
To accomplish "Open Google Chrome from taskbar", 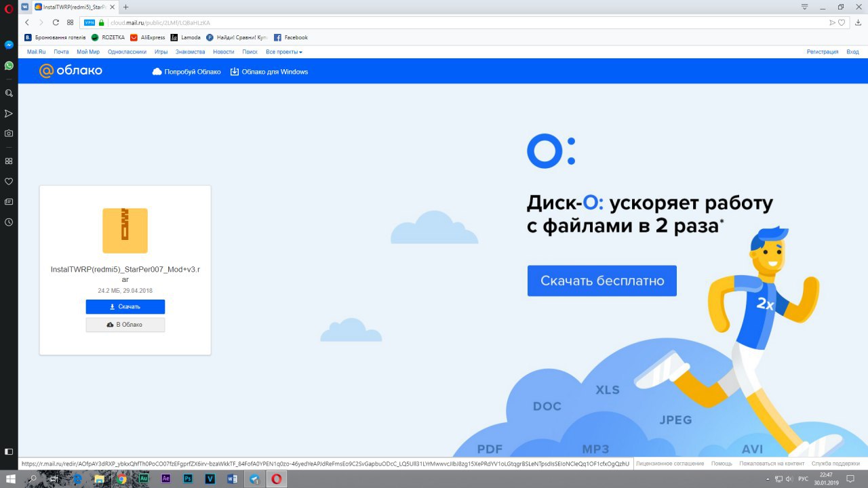I will pyautogui.click(x=121, y=479).
